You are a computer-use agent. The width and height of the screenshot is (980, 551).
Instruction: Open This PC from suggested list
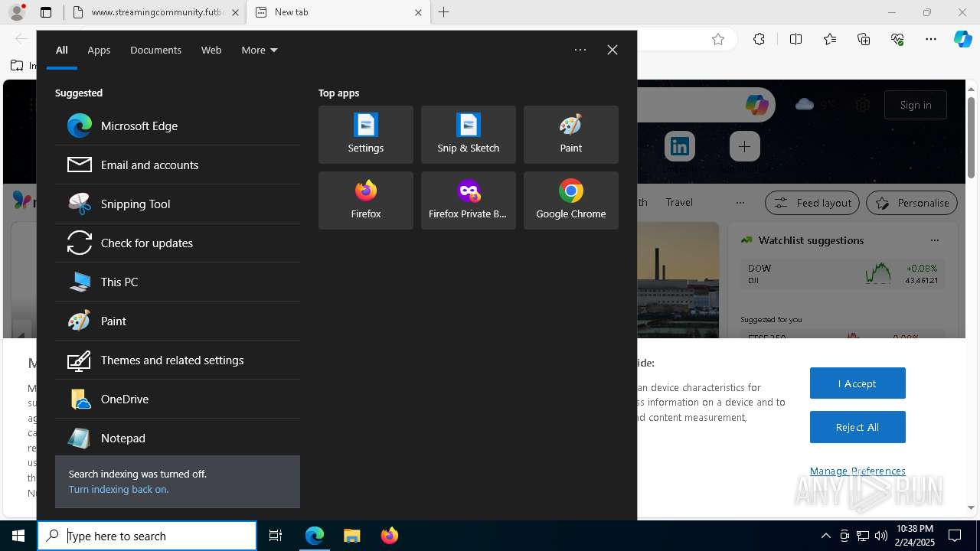coord(178,282)
